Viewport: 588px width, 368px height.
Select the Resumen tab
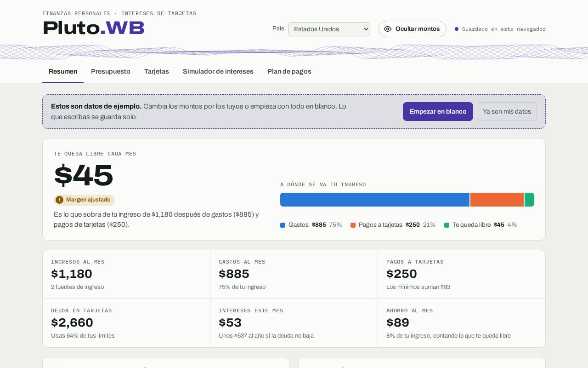coord(63,71)
